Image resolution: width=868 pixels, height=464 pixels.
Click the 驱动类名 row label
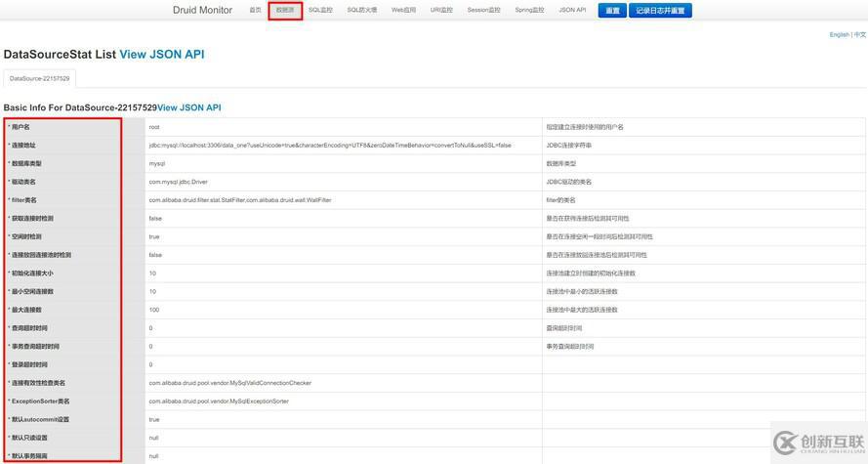coord(23,182)
